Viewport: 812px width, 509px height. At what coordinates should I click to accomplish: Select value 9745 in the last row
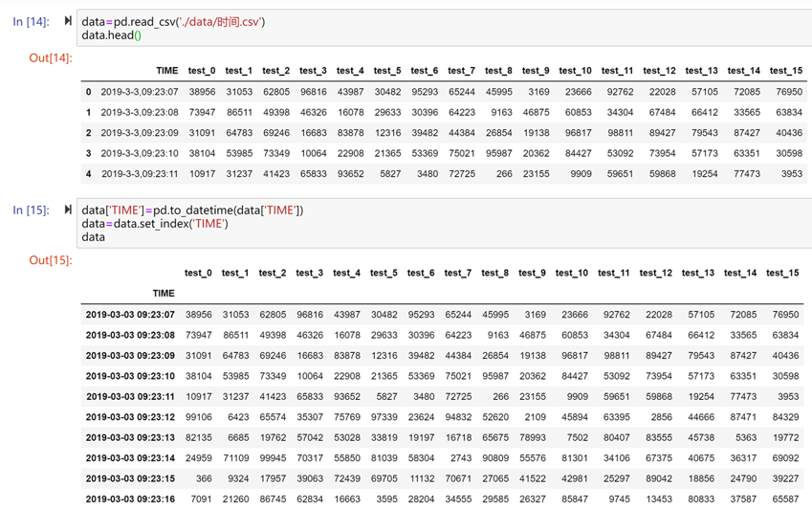619,499
